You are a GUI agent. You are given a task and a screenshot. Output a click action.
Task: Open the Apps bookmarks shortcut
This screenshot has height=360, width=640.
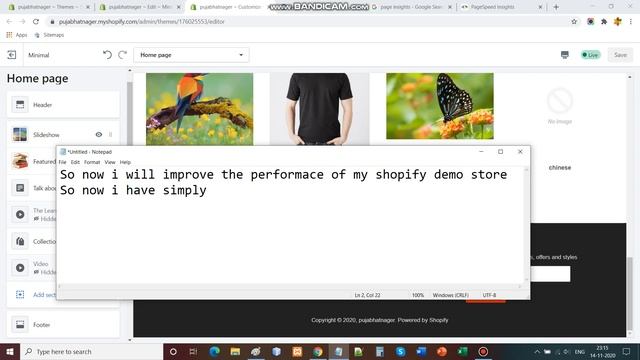[x=17, y=35]
